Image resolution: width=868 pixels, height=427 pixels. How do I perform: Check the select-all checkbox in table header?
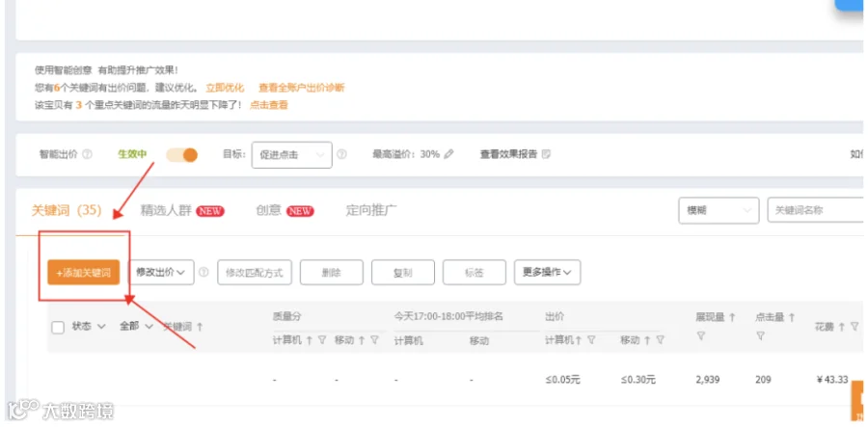tap(58, 327)
